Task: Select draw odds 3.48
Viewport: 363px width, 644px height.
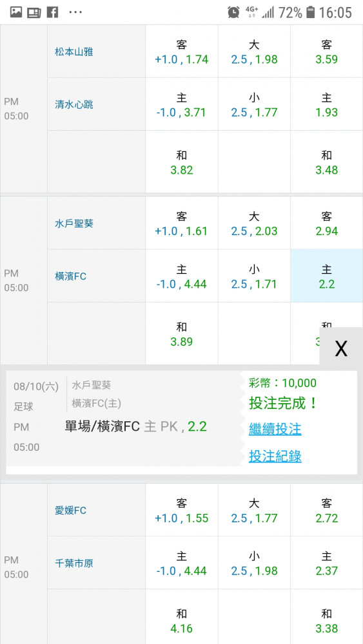Action: [x=326, y=162]
